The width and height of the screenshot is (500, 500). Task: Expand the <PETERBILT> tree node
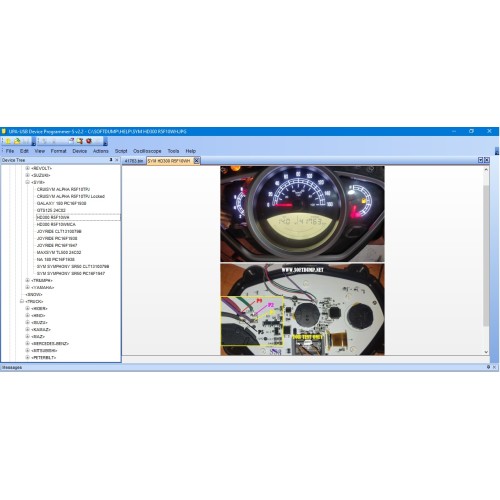[x=28, y=357]
